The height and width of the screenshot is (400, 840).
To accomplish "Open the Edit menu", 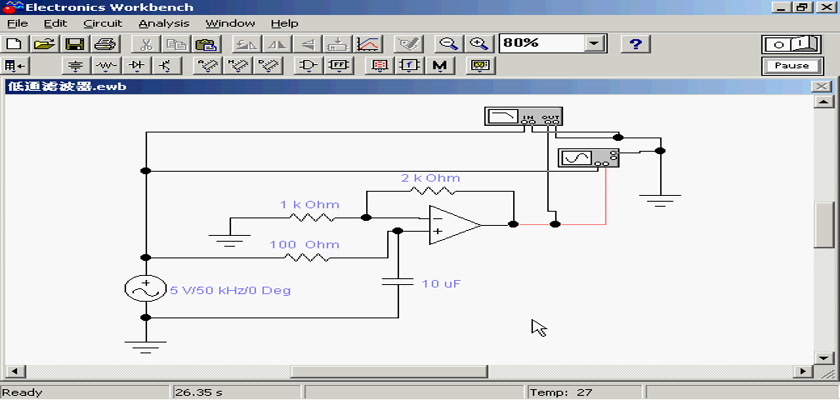I will coord(55,24).
